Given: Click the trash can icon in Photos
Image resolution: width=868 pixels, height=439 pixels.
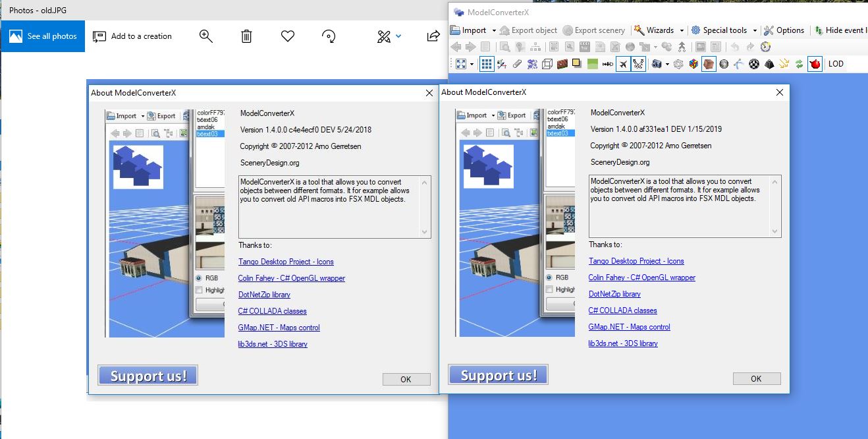Looking at the screenshot, I should point(246,36).
